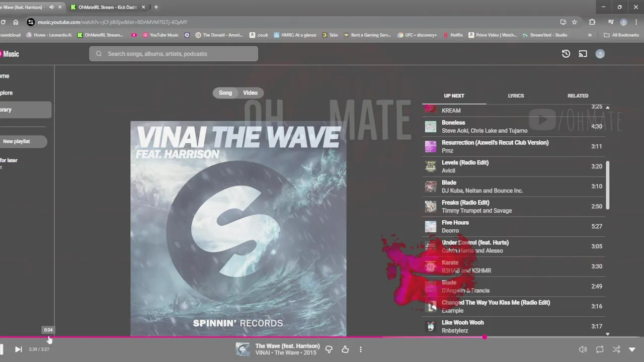Viewport: 644px width, 362px height.
Task: Click the Freaks album thumbnail
Action: [431, 206]
